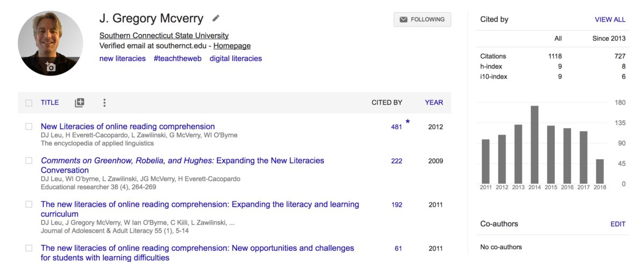Click EDIT in the Co-authors section
The image size is (644, 262).
click(x=618, y=224)
